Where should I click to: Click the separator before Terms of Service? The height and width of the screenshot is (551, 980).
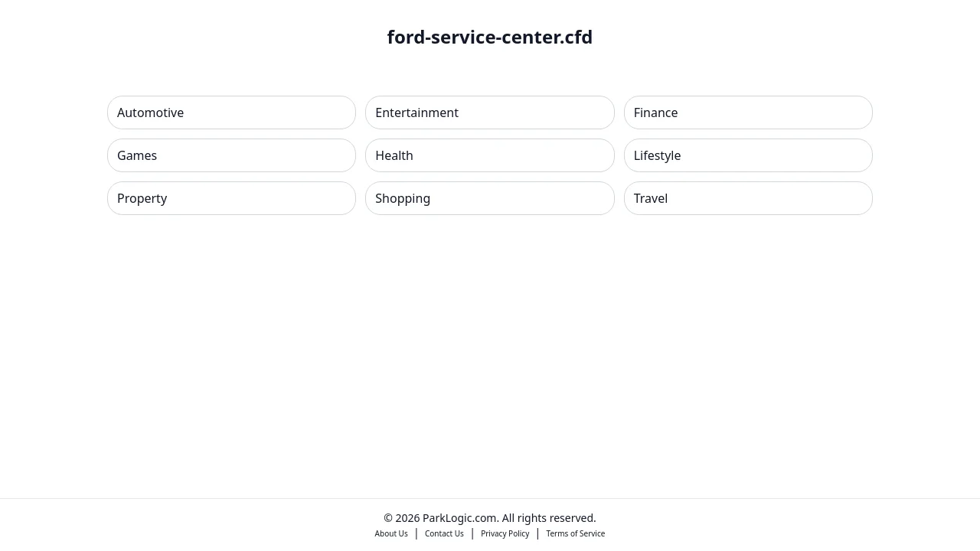pos(537,533)
